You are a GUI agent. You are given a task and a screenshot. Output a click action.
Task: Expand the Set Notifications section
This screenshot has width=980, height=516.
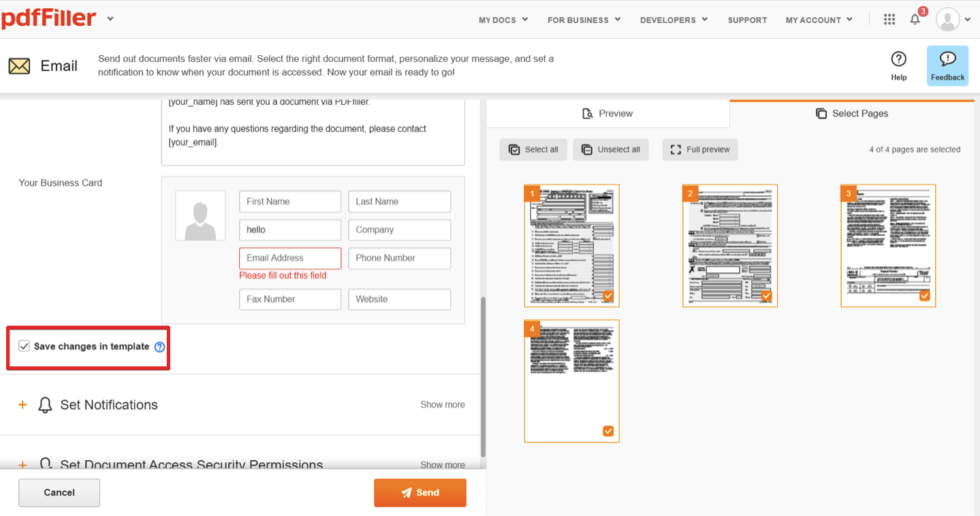click(x=22, y=405)
